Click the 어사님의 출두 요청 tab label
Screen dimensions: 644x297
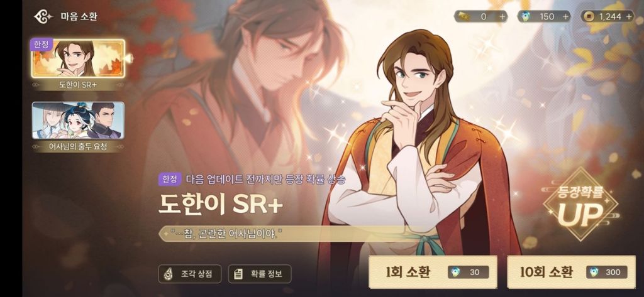[x=78, y=146]
